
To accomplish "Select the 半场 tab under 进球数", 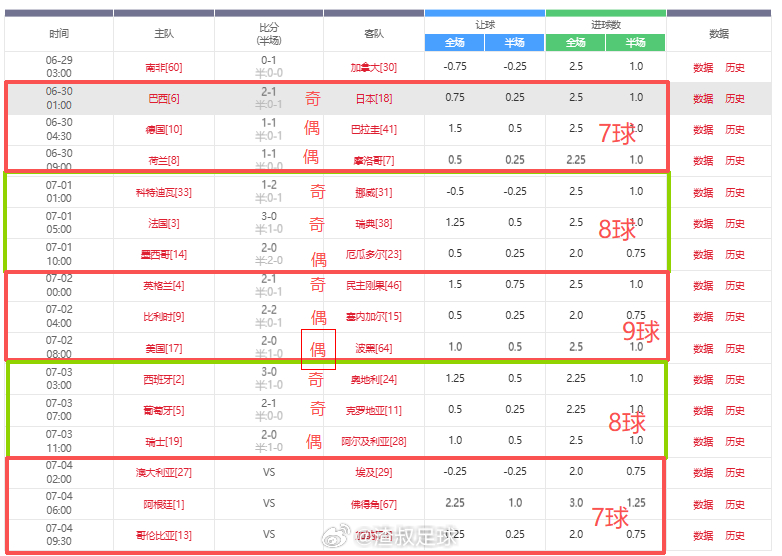I will 636,43.
